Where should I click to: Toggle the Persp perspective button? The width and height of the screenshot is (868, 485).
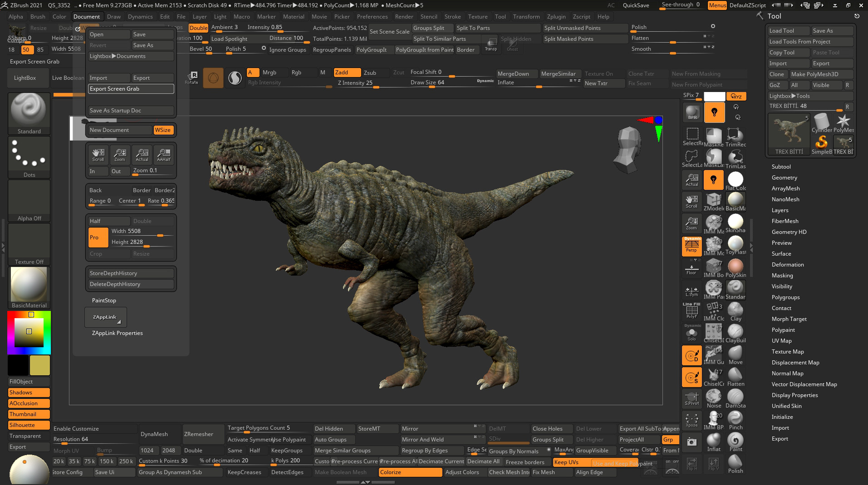[691, 246]
